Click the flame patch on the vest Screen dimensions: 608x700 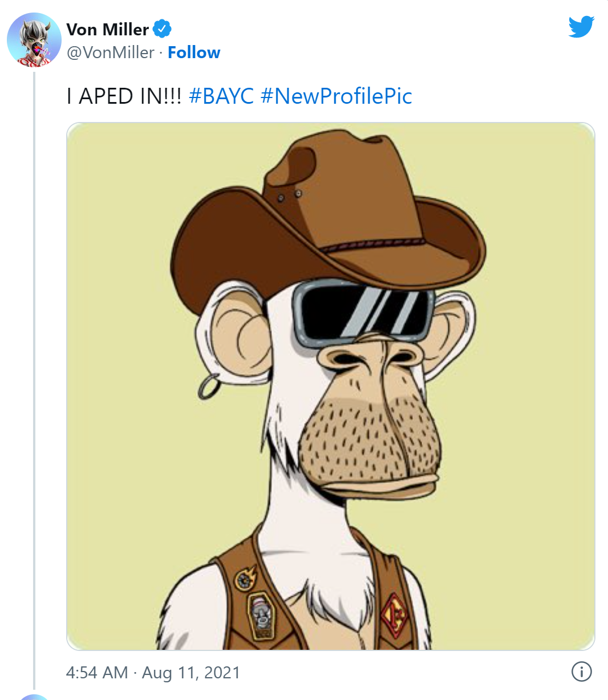click(246, 578)
